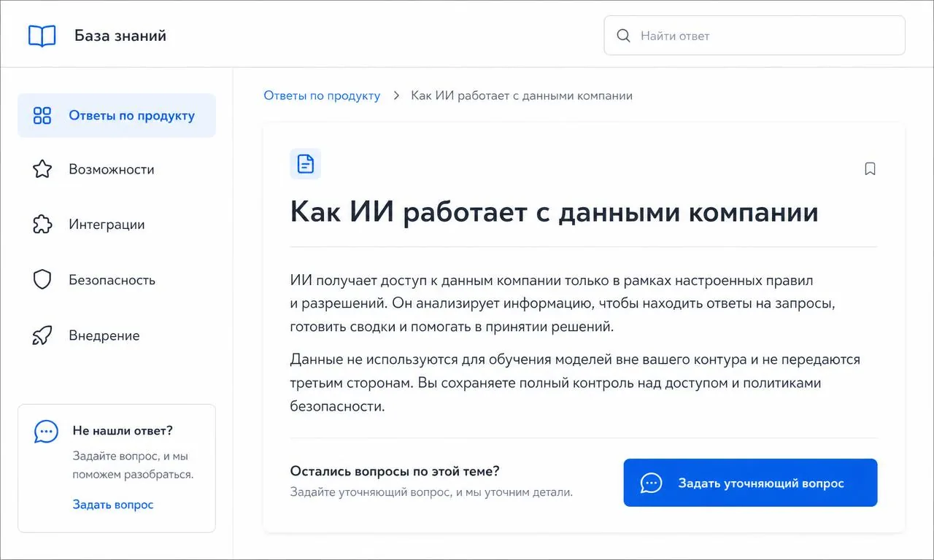934x560 pixels.
Task: Select Безопасность in the sidebar
Action: coord(117,280)
